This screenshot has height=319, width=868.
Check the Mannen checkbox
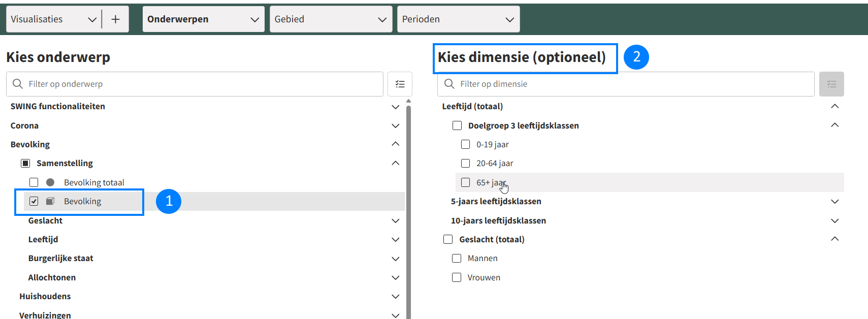click(x=457, y=258)
